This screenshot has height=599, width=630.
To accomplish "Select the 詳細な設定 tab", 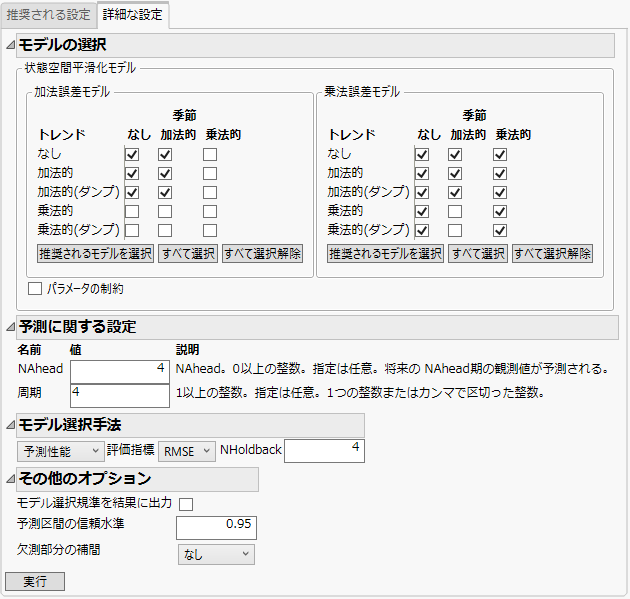I will [133, 15].
